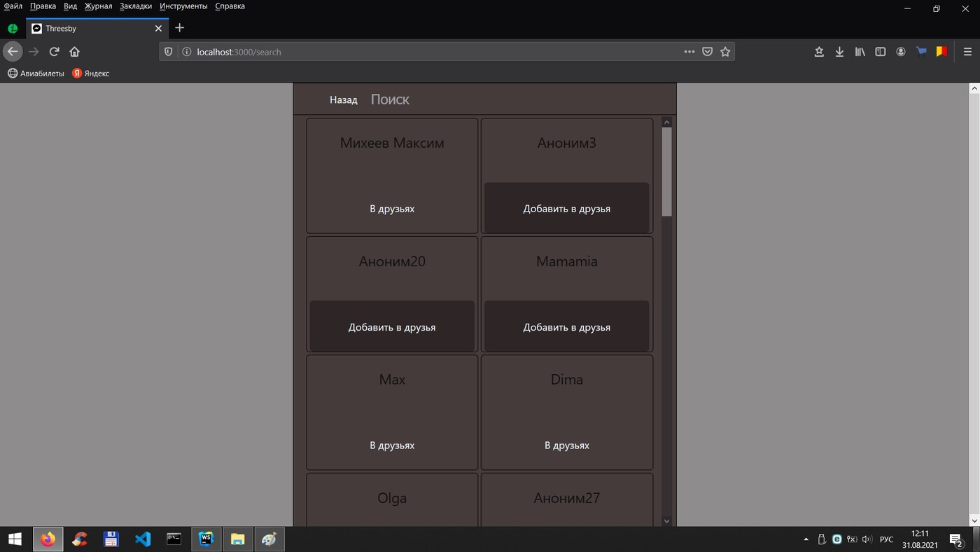
Task: Click the Назад back link
Action: (x=343, y=100)
